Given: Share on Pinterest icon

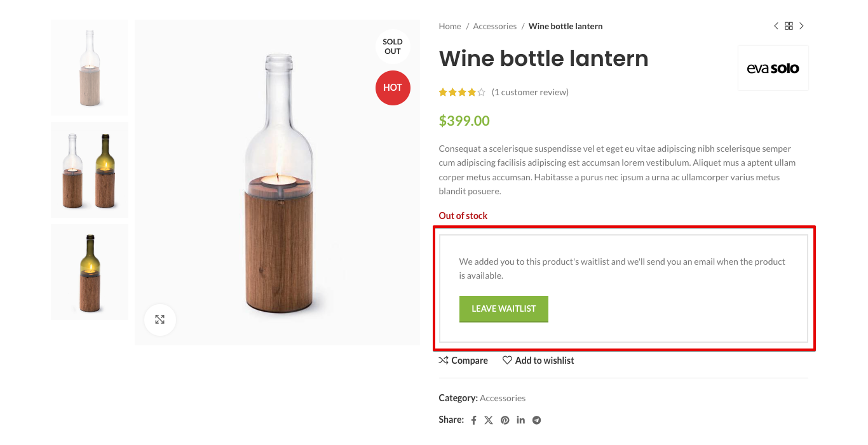Looking at the screenshot, I should pos(505,420).
